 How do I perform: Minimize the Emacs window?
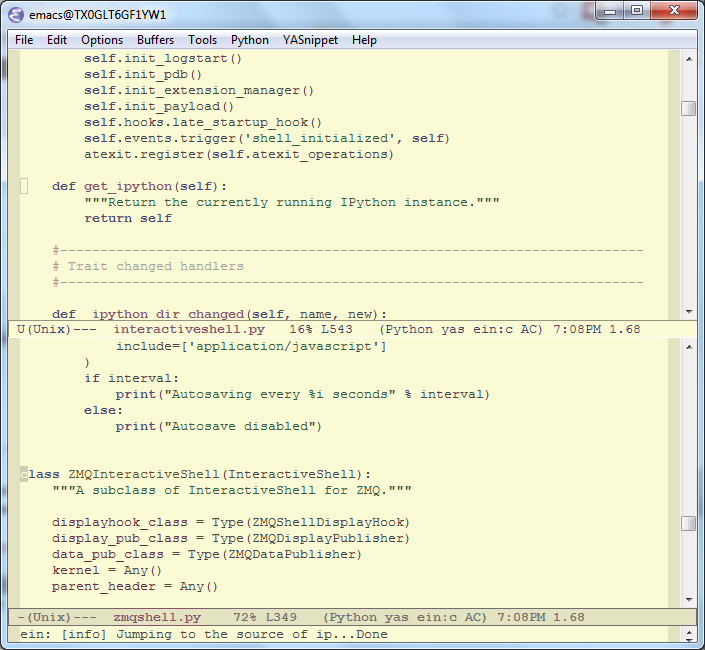[x=610, y=11]
